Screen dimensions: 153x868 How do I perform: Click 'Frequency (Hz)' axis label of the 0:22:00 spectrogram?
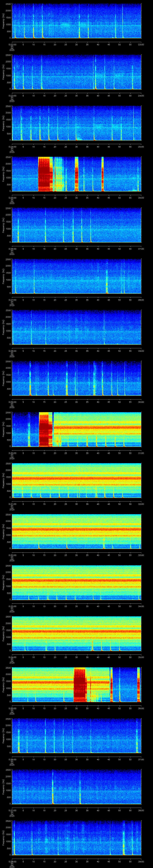pos(3,21)
